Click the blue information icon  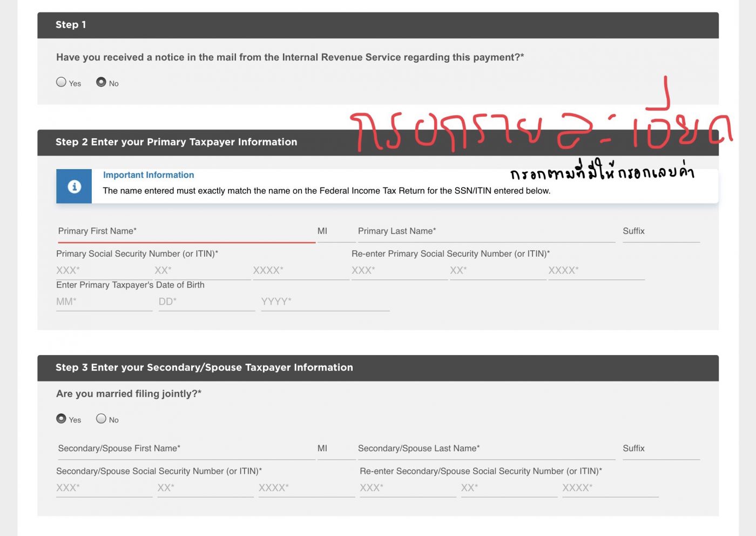(74, 186)
